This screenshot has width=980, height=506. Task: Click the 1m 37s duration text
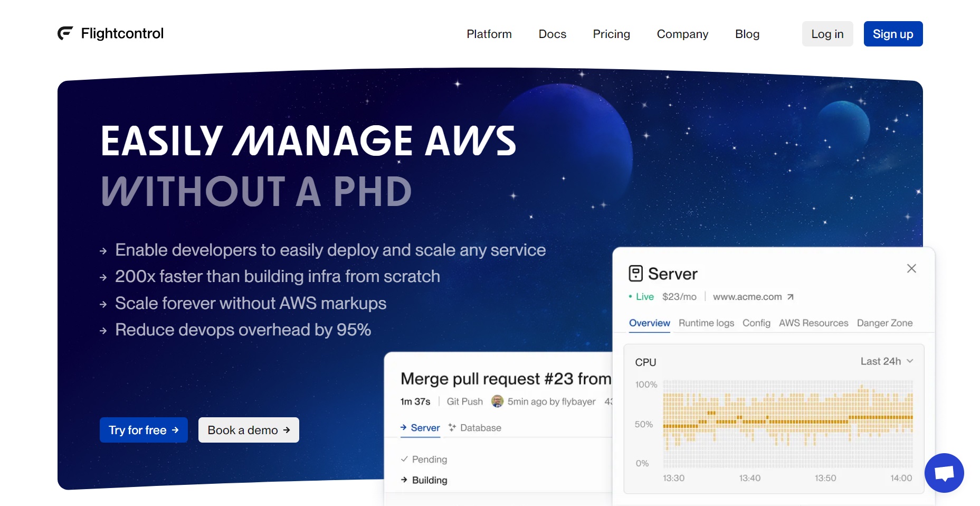pos(415,401)
